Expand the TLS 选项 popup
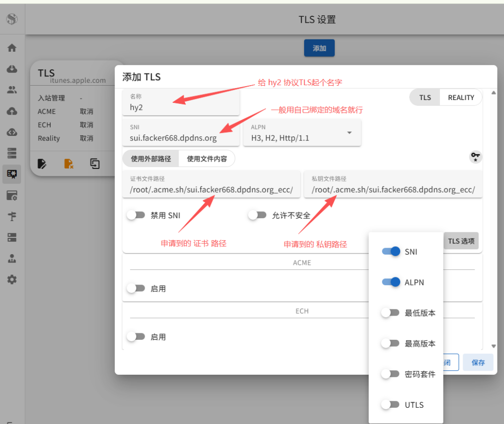 [461, 241]
